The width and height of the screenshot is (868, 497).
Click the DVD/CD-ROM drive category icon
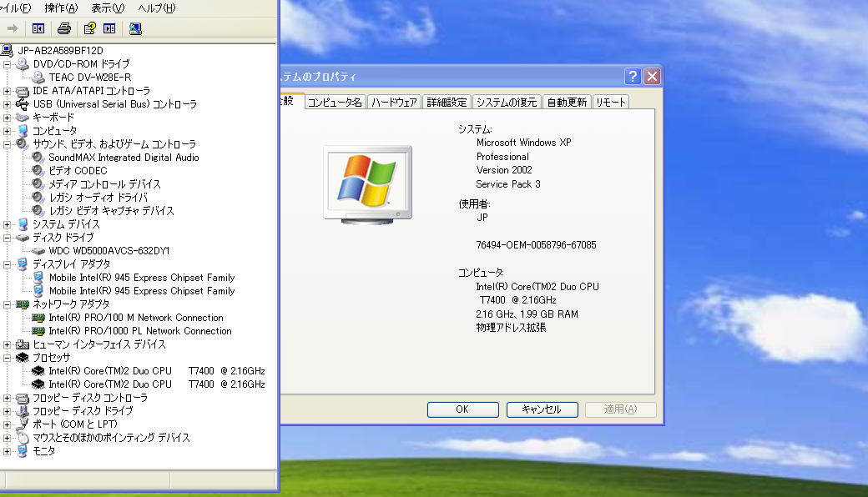click(x=23, y=64)
